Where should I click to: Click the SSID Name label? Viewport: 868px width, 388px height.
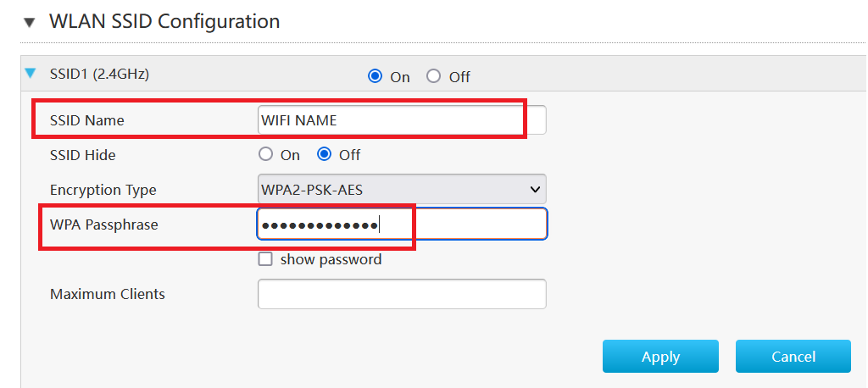87,120
